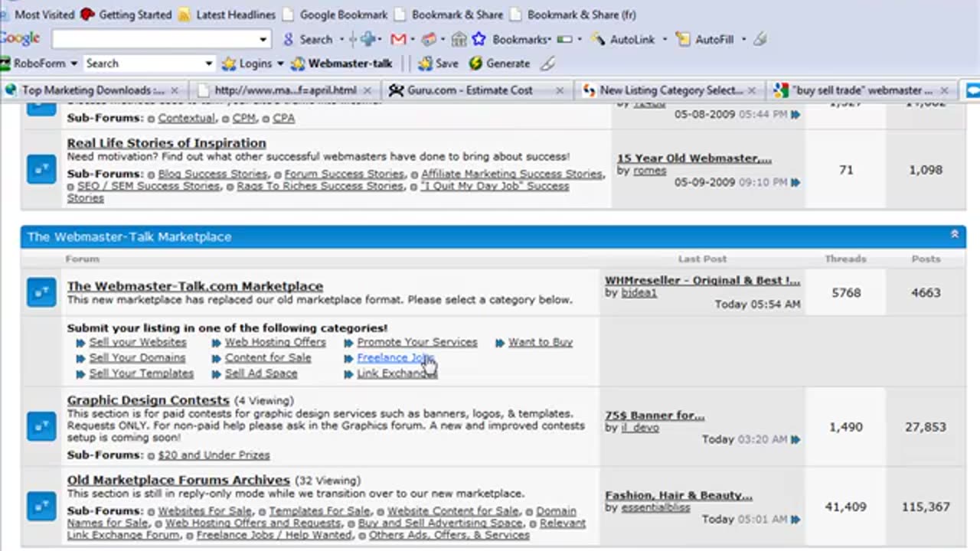This screenshot has width=980, height=551.
Task: Click the RoboForm Generate button
Action: 499,64
